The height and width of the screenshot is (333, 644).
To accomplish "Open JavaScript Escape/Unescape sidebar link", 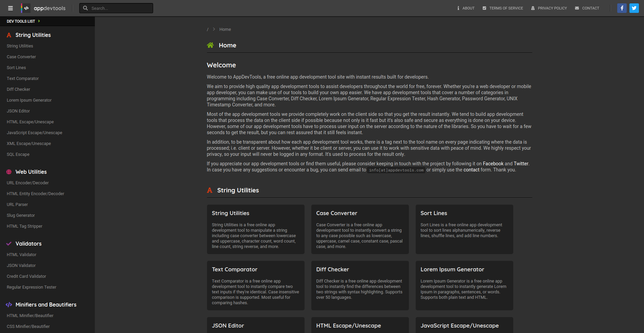I will pyautogui.click(x=35, y=133).
